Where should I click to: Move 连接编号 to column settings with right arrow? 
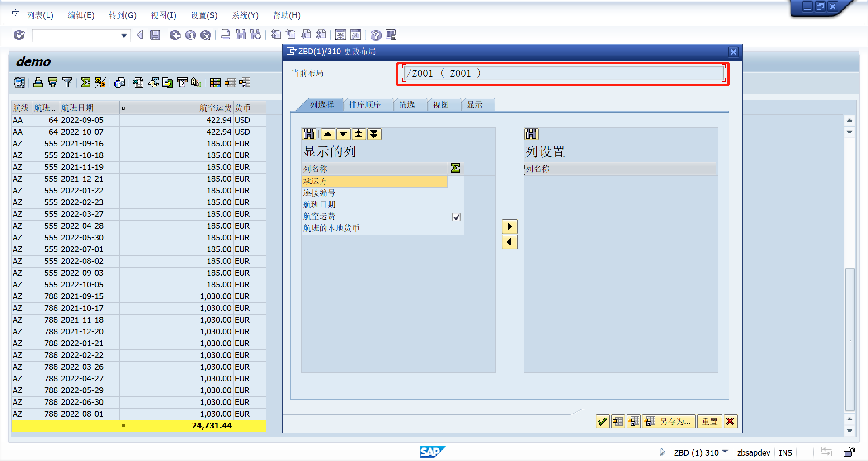coord(509,226)
